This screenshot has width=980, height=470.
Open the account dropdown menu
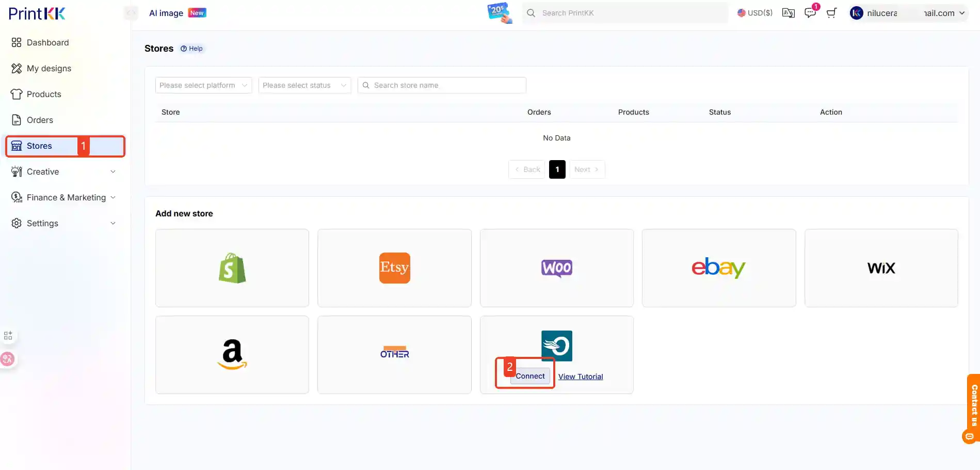point(961,13)
